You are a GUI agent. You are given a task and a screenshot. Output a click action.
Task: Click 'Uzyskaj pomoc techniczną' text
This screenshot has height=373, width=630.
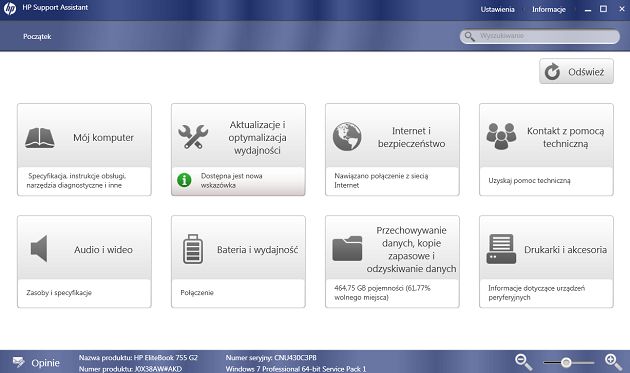point(529,180)
